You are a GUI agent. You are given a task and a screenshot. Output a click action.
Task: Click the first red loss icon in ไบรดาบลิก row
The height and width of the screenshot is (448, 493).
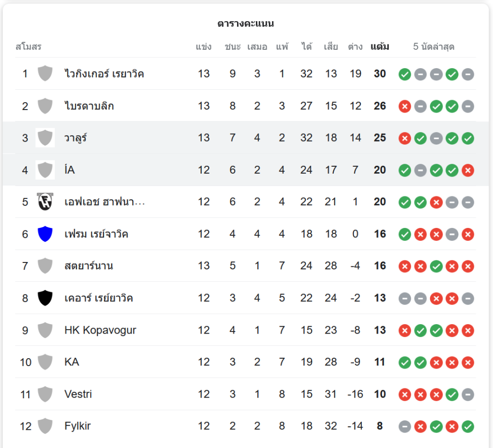[x=405, y=106]
